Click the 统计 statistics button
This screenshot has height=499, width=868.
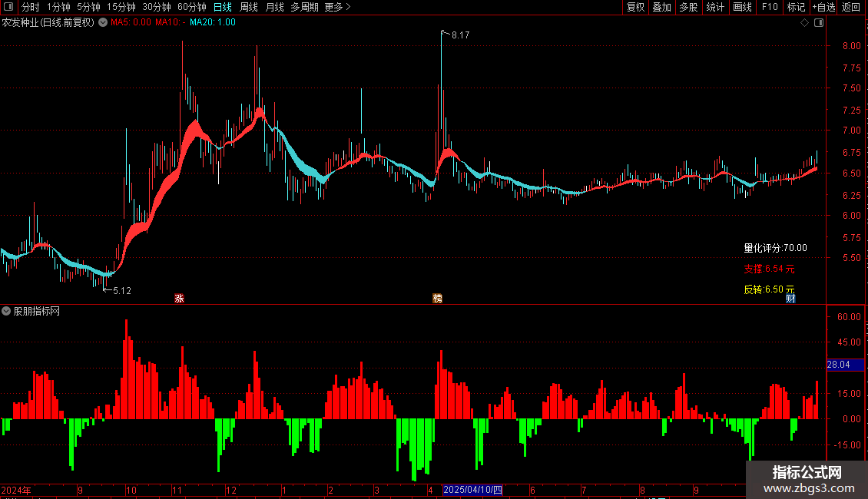tap(715, 7)
